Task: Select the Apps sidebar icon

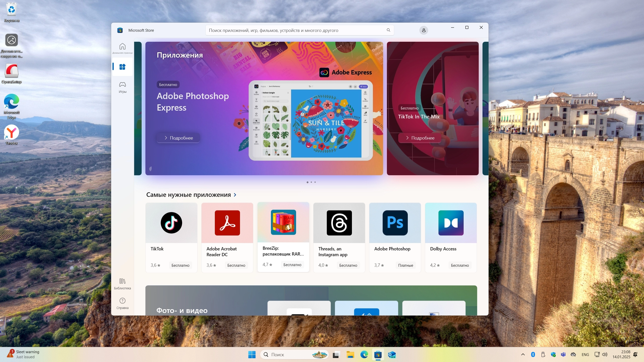Action: [122, 67]
